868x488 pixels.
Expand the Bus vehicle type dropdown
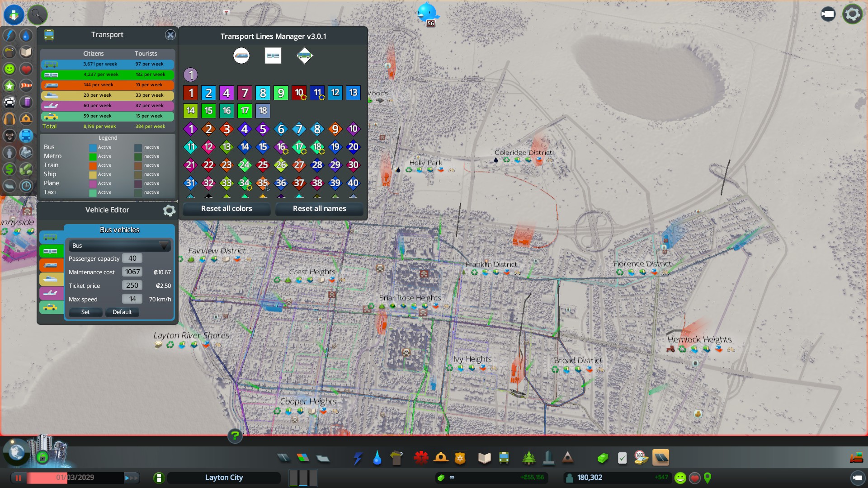click(120, 246)
